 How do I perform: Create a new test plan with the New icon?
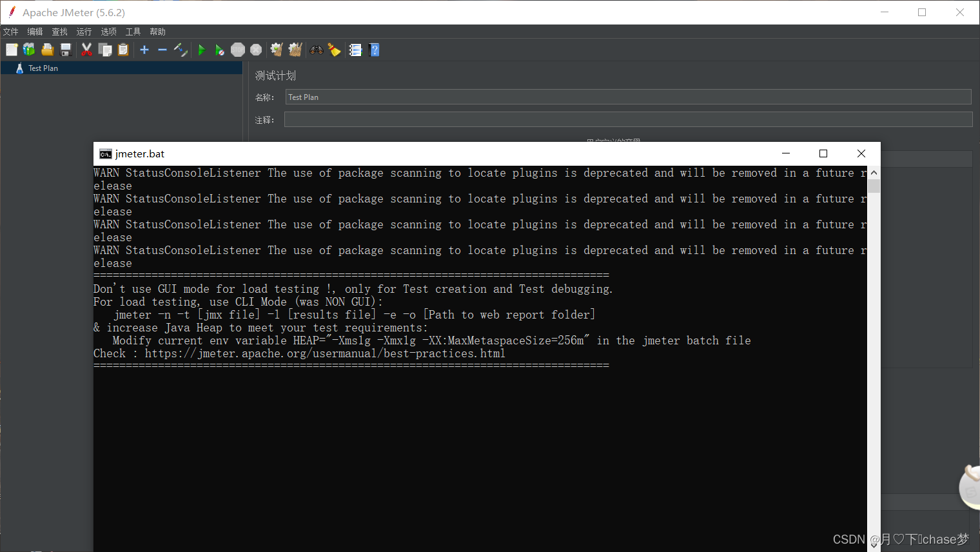(x=12, y=50)
